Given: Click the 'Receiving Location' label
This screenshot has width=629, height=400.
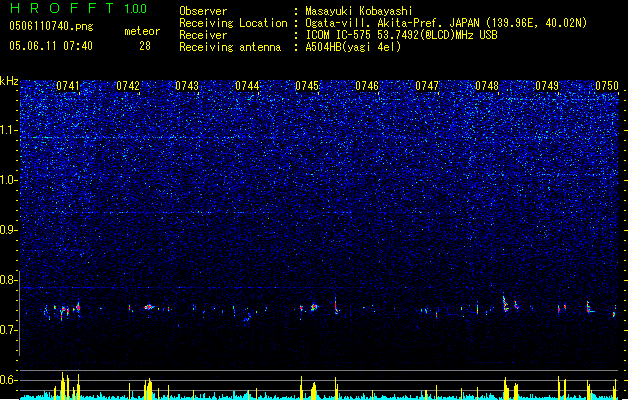Looking at the screenshot, I should [233, 23].
